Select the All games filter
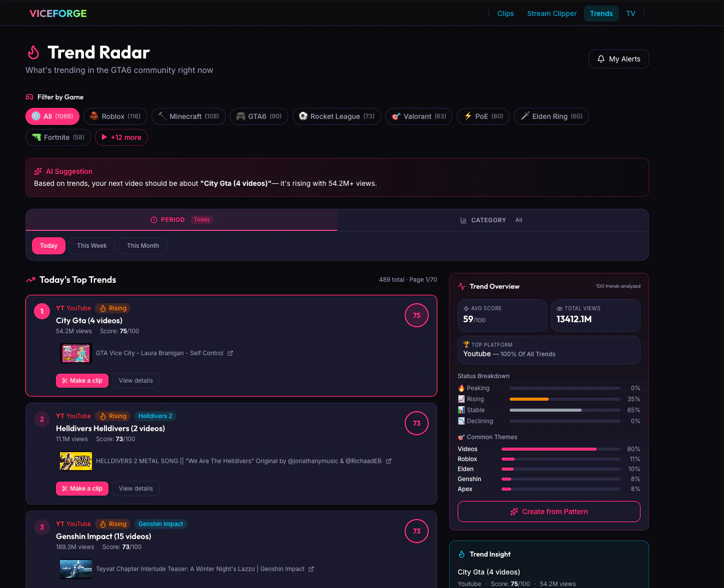724x588 pixels. 52,116
